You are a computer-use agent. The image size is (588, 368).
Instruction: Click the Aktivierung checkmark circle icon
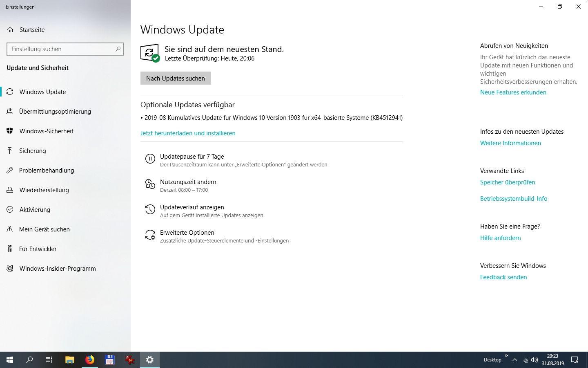click(x=10, y=210)
